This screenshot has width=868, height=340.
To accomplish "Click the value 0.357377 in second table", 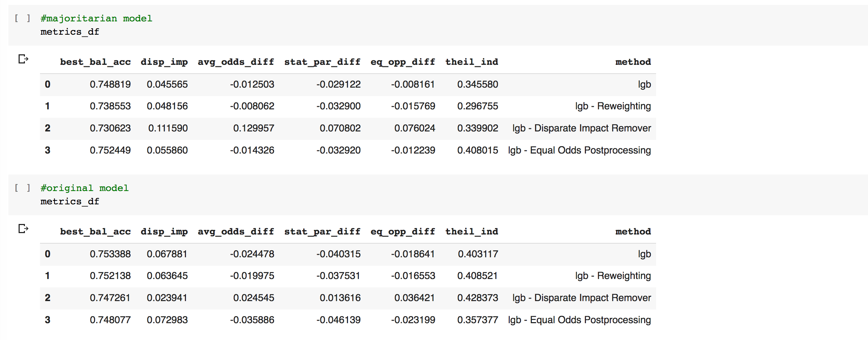I will [x=478, y=320].
